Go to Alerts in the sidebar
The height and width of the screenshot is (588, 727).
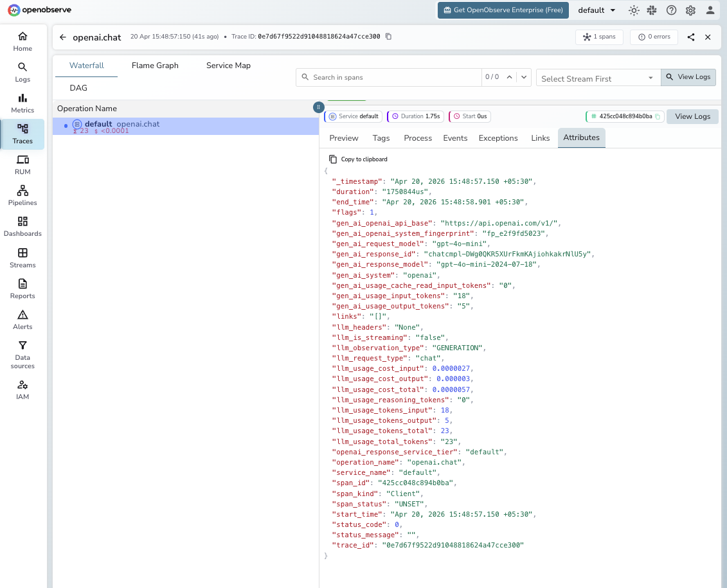(x=22, y=319)
